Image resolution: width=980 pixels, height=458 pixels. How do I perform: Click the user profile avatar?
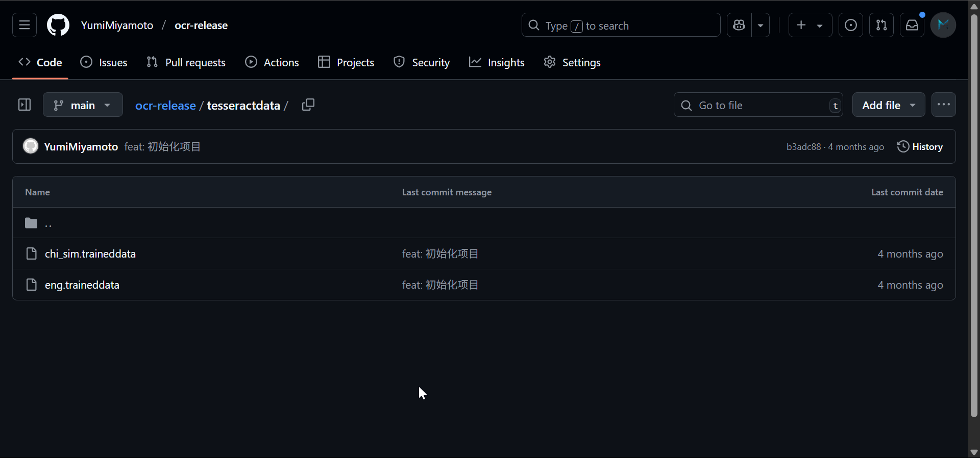pos(943,25)
